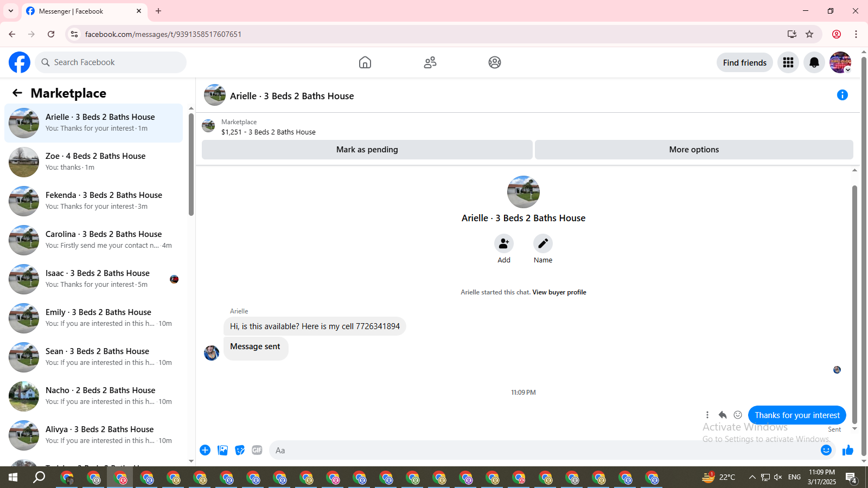Open a new browser tab
Screen dimensions: 868x488
pos(158,11)
